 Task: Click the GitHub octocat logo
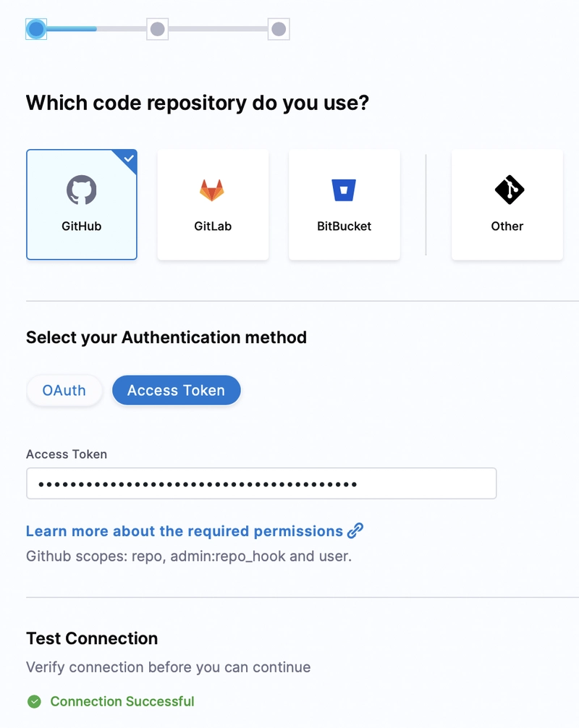pyautogui.click(x=82, y=190)
